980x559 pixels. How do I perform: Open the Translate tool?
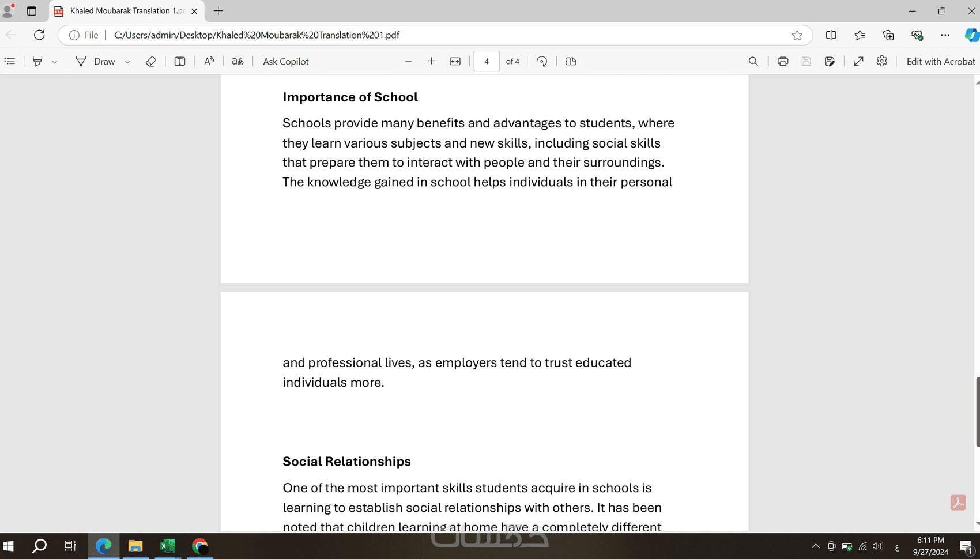(x=238, y=61)
